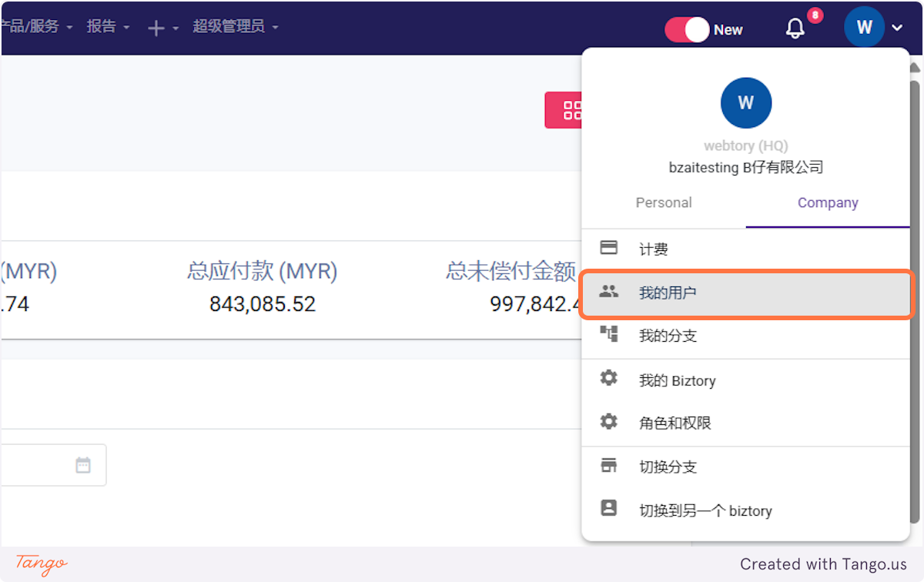Viewport: 924px width, 582px height.
Task: Open 我的 Biztory settings item
Action: [x=745, y=380]
